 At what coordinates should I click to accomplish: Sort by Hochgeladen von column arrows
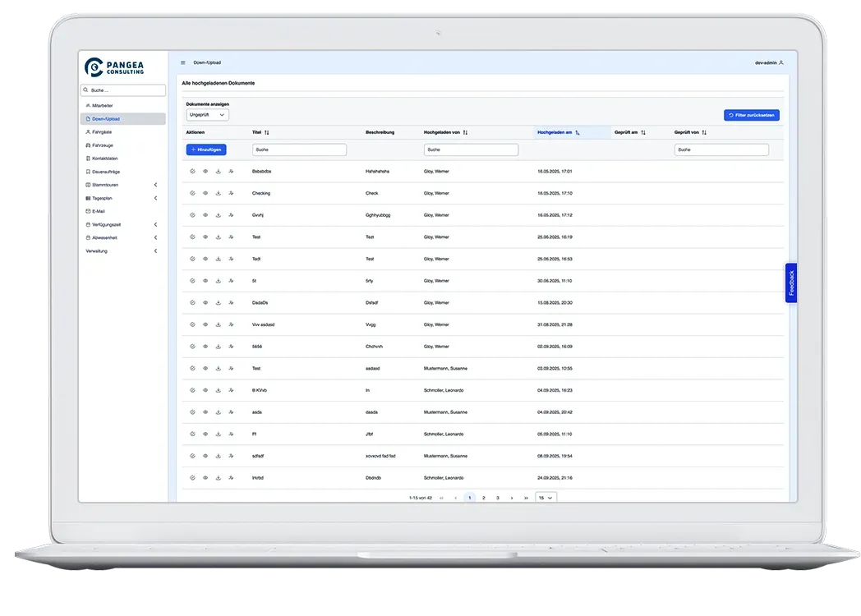click(x=465, y=132)
